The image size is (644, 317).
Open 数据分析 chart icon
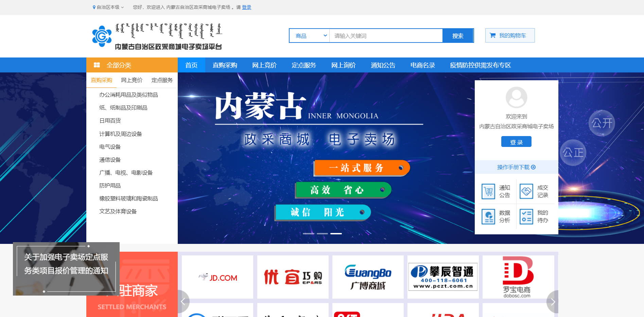coord(488,216)
